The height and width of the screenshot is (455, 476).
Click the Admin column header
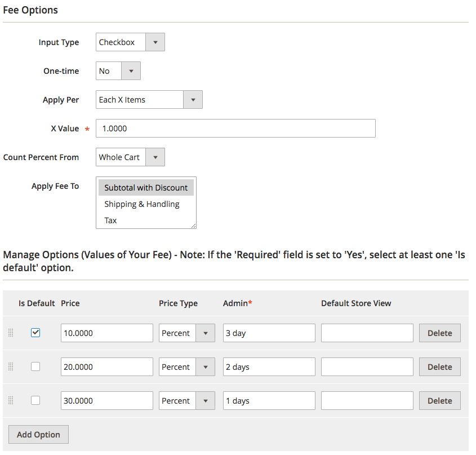pos(237,303)
